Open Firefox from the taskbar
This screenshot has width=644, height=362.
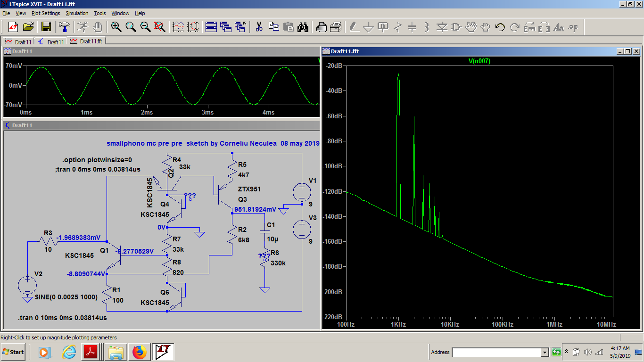(139, 352)
